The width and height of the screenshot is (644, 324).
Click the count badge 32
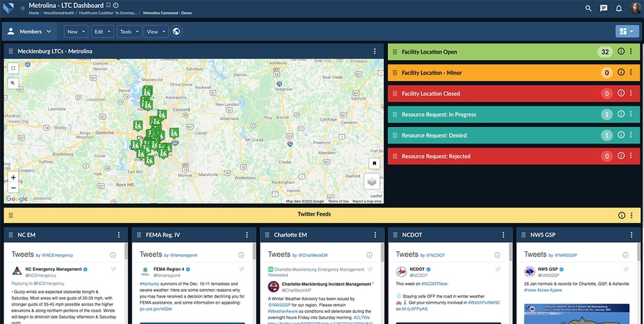point(605,52)
